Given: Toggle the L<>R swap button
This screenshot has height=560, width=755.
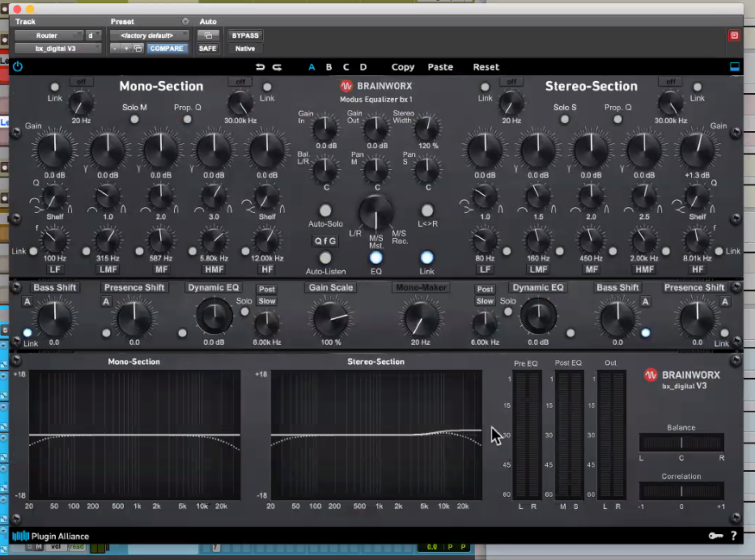Looking at the screenshot, I should point(427,210).
